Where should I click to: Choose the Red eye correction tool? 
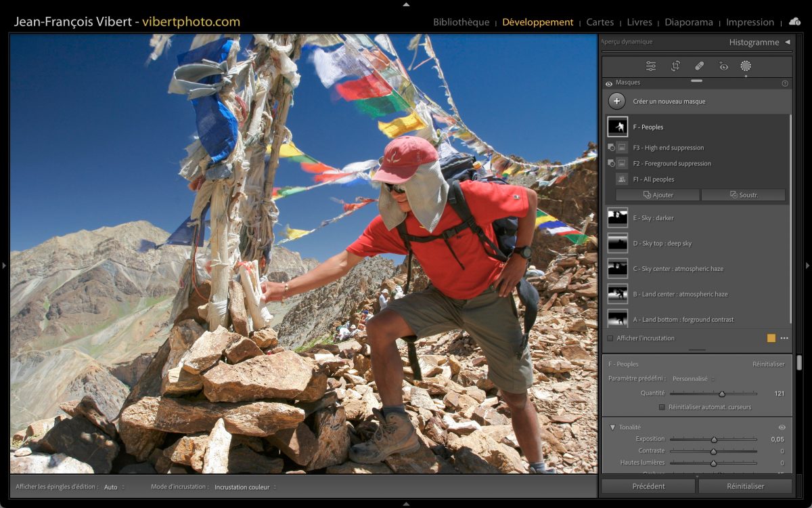pos(723,66)
